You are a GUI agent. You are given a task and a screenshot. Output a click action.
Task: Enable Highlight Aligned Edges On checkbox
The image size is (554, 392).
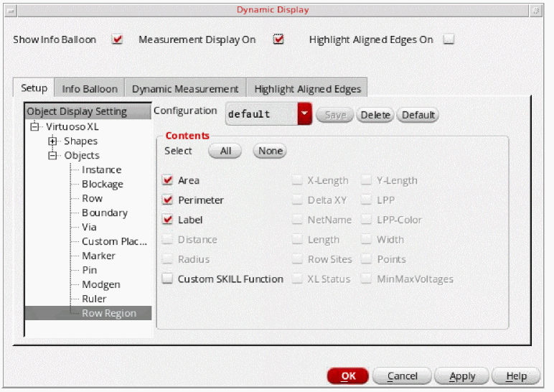click(449, 39)
